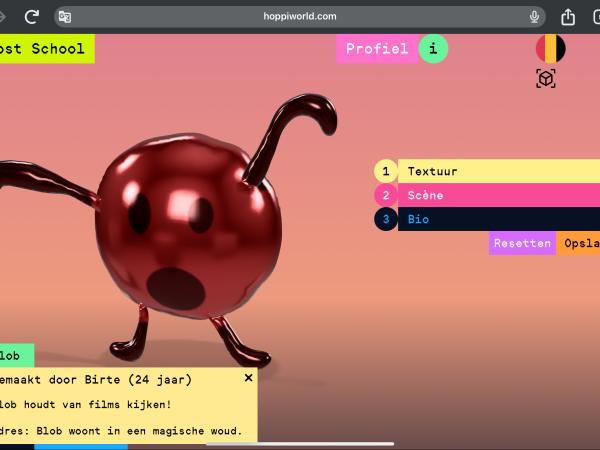The width and height of the screenshot is (600, 450).
Task: Click the green info 'i' icon
Action: (x=432, y=49)
